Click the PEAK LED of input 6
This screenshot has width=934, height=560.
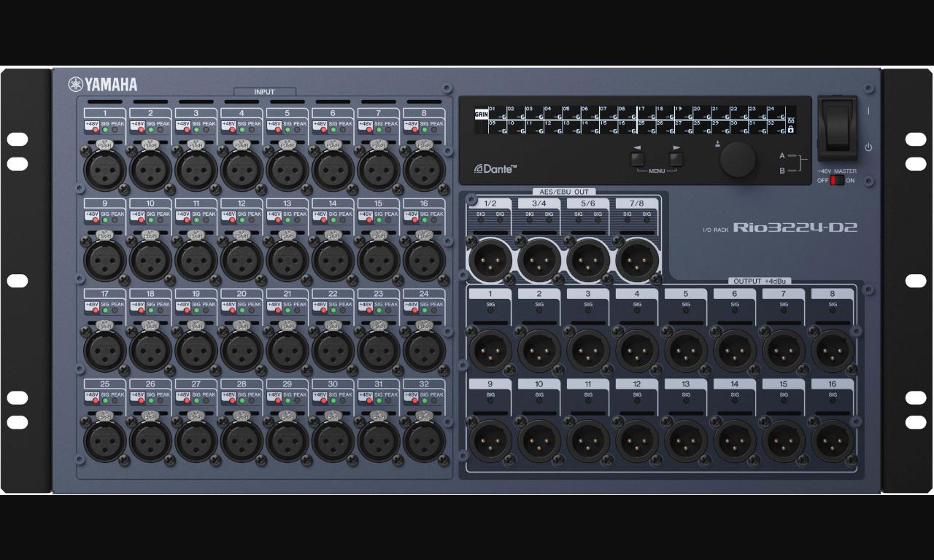click(x=342, y=129)
